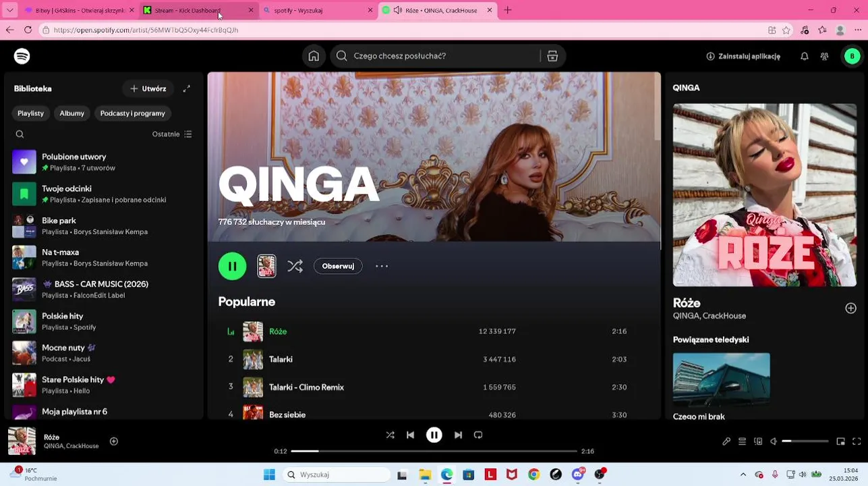The height and width of the screenshot is (486, 868).
Task: Open the Windows Start menu
Action: pos(269,475)
